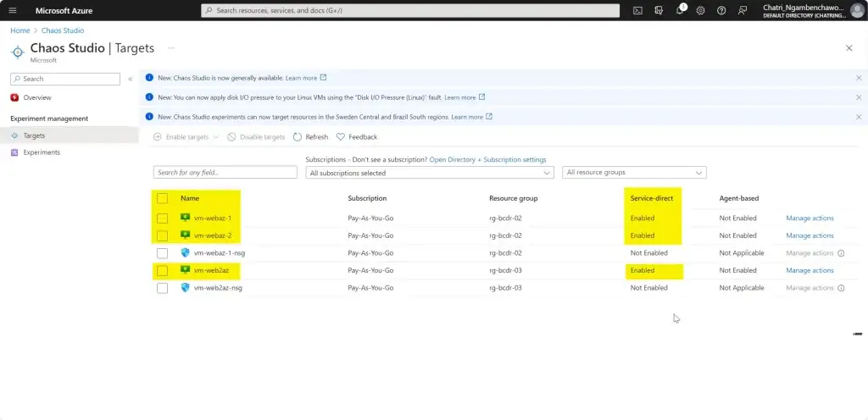The height and width of the screenshot is (420, 868).
Task: Click the global search resources box
Action: pyautogui.click(x=410, y=10)
